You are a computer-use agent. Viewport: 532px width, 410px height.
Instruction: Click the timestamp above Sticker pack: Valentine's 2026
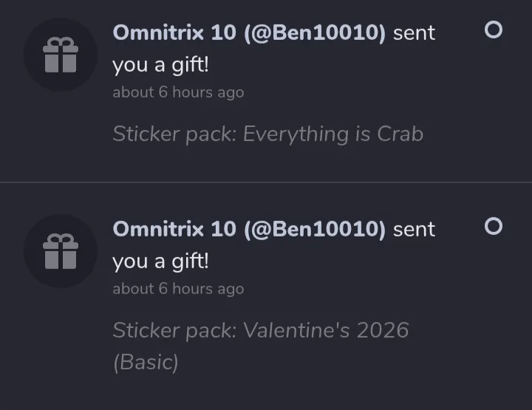(177, 289)
